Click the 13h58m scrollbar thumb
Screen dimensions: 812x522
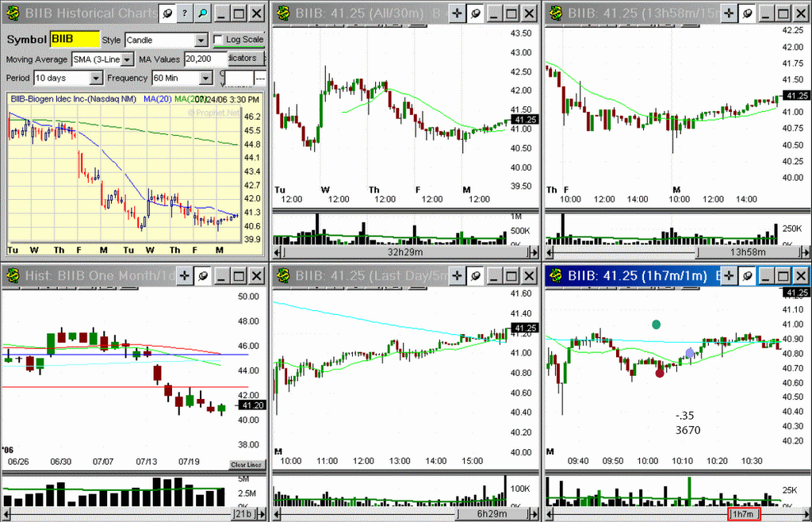click(749, 253)
